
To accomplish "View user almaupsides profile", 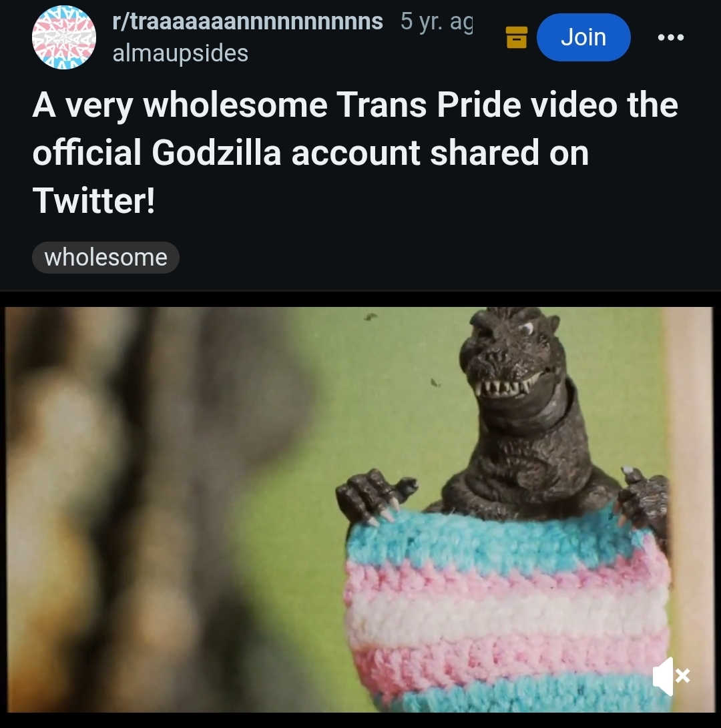I will [180, 53].
